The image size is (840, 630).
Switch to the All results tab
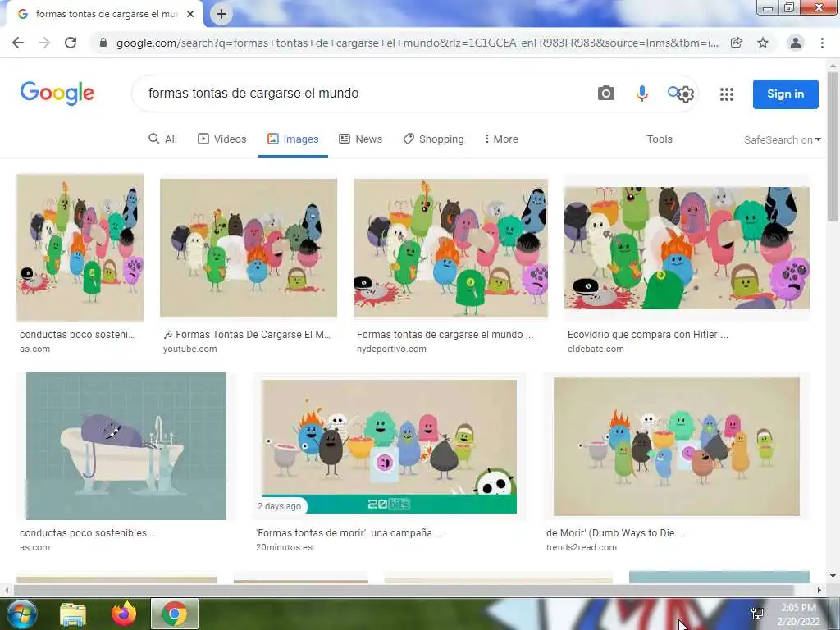[x=163, y=139]
